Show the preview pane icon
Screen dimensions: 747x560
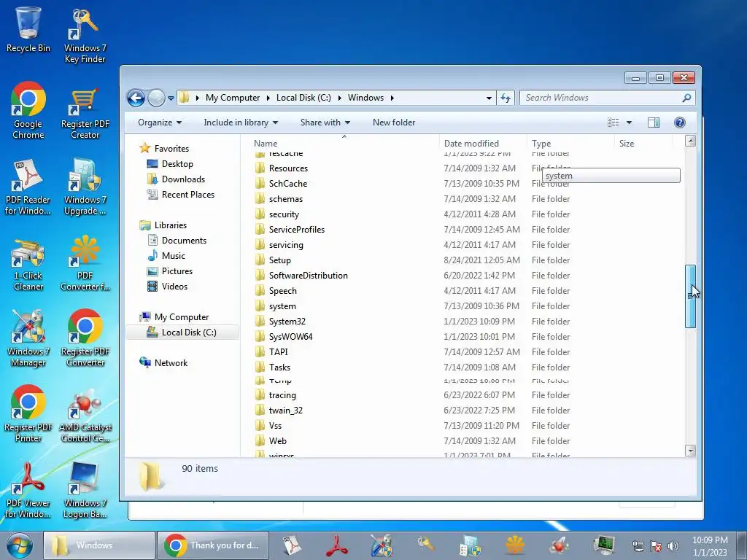point(654,122)
